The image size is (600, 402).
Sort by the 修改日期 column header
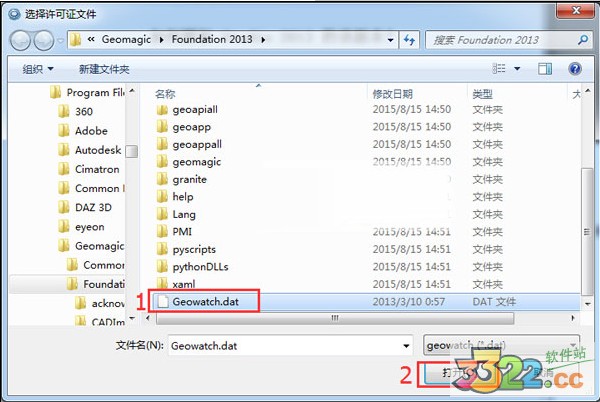[392, 94]
